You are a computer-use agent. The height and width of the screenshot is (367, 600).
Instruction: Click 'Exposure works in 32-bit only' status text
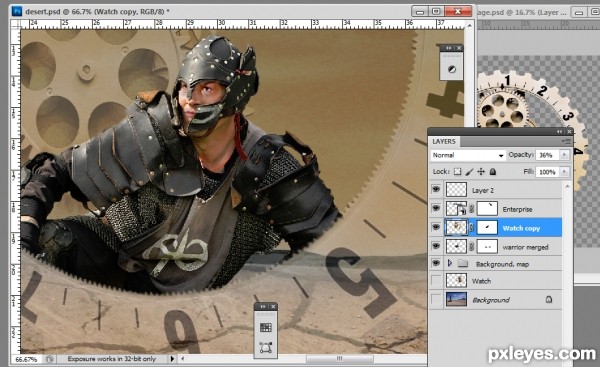coord(112,359)
